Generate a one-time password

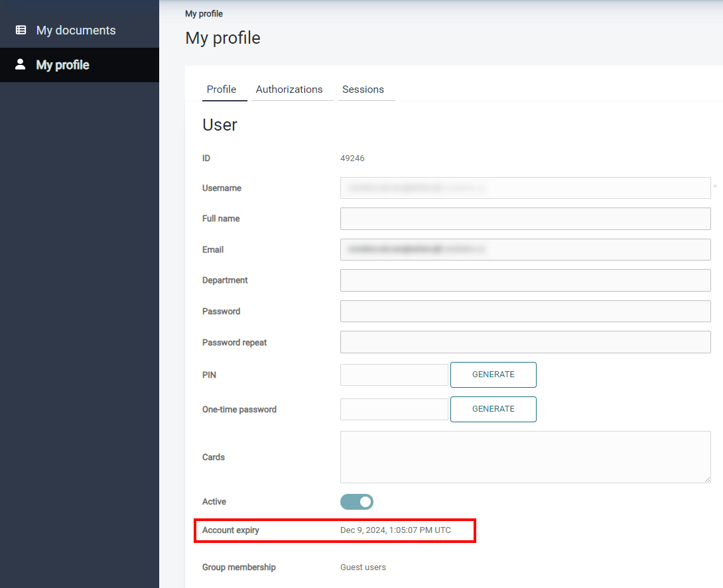click(493, 409)
